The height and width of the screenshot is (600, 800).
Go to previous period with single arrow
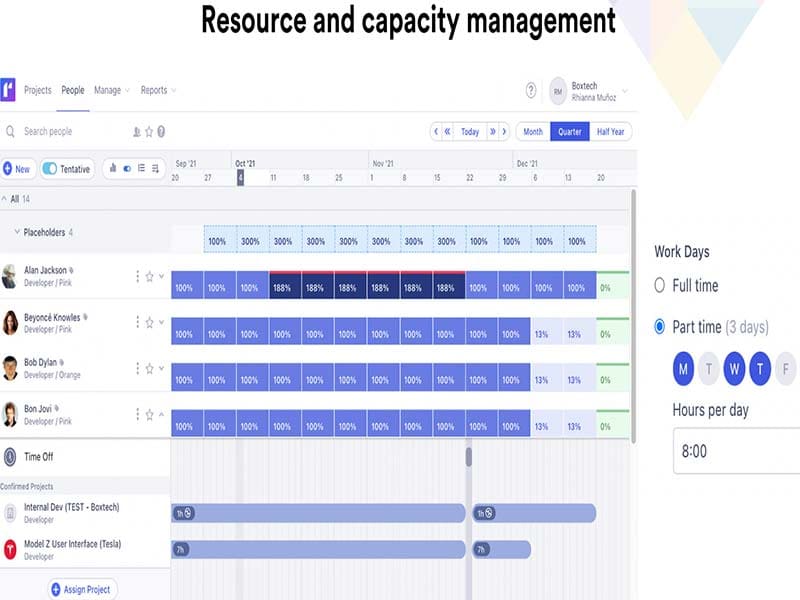(436, 132)
